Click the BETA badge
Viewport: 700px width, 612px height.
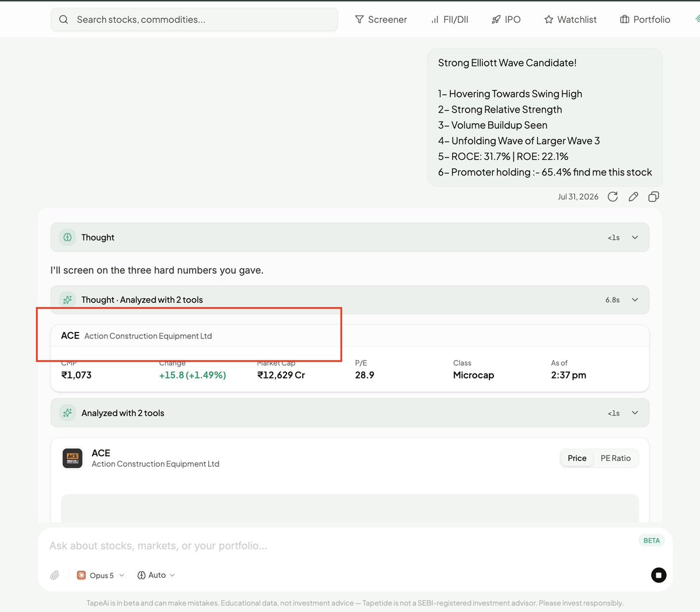[x=652, y=540]
